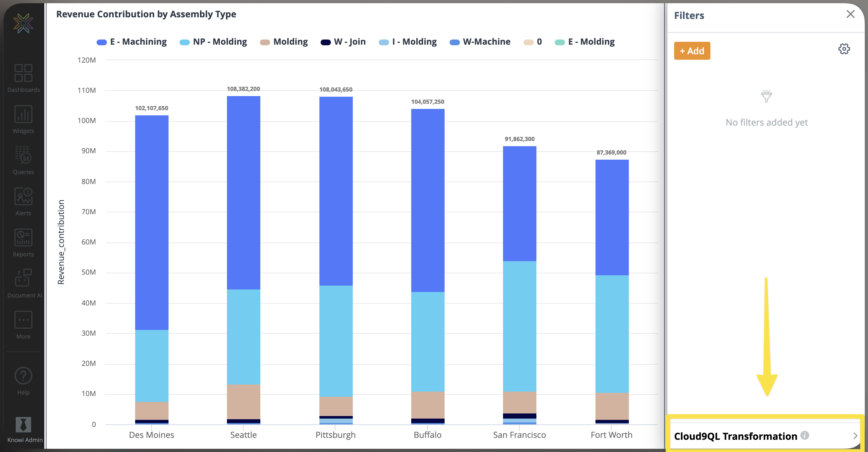
Task: Click the Seattle NP - Molding bar segment
Action: pyautogui.click(x=243, y=337)
